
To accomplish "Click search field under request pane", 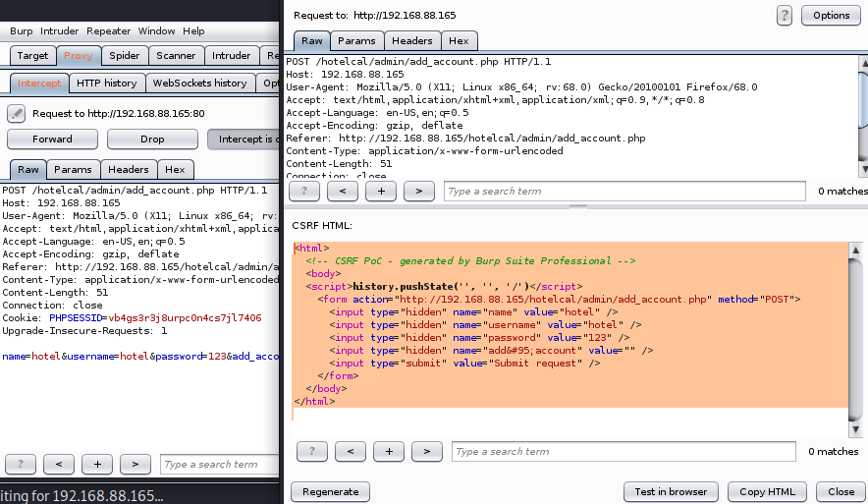I will tap(624, 191).
